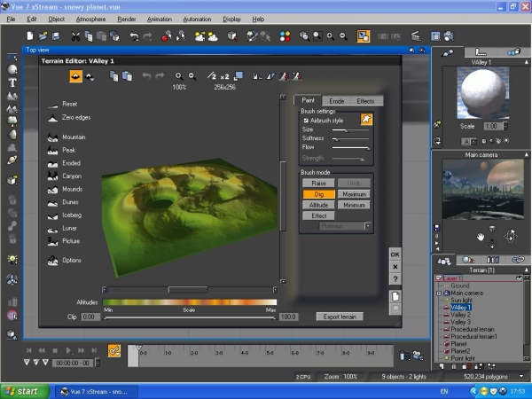
Task: Click the four-colored circles material icon
Action: point(285,36)
